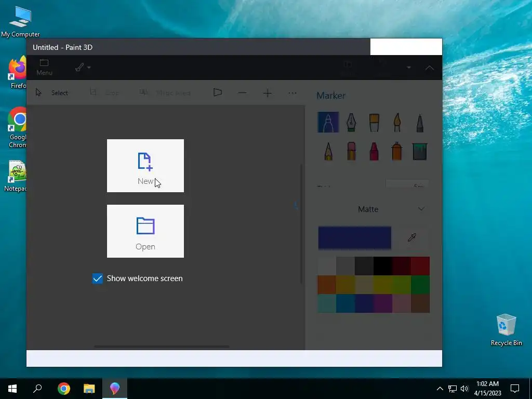Image resolution: width=532 pixels, height=399 pixels.
Task: Pick the dark grey color swatch
Action: click(x=364, y=266)
